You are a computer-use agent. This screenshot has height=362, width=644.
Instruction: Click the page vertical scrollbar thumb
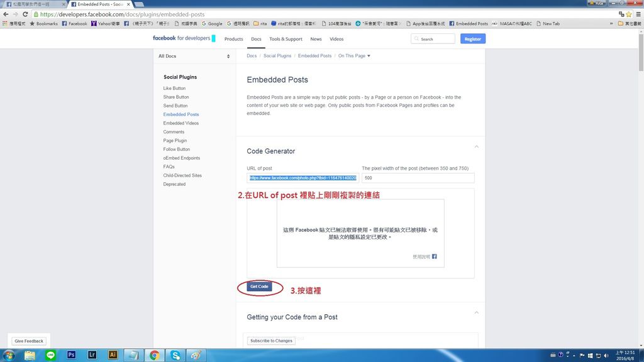click(641, 53)
